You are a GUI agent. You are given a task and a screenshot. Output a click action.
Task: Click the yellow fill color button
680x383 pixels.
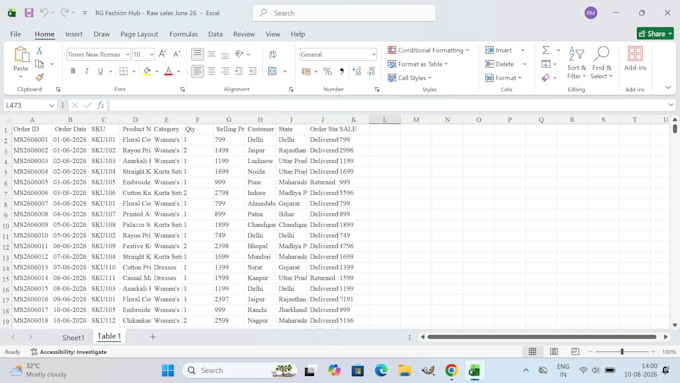tap(147, 71)
